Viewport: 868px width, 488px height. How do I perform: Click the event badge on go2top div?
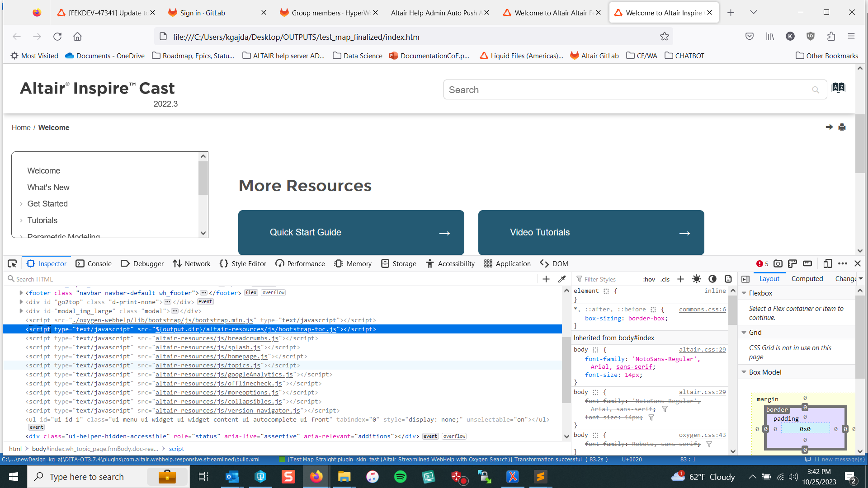point(205,302)
